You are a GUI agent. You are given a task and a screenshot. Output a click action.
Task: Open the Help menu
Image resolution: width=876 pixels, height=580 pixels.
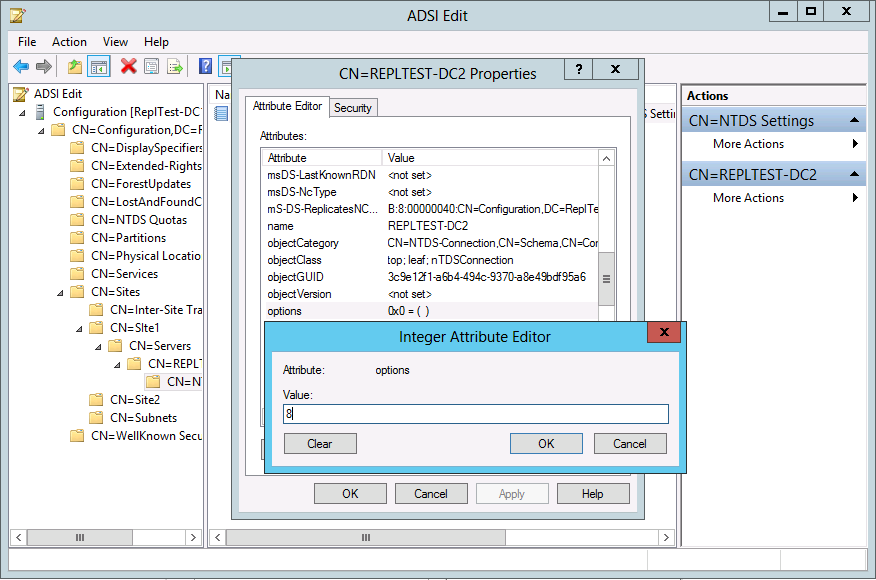click(x=156, y=42)
